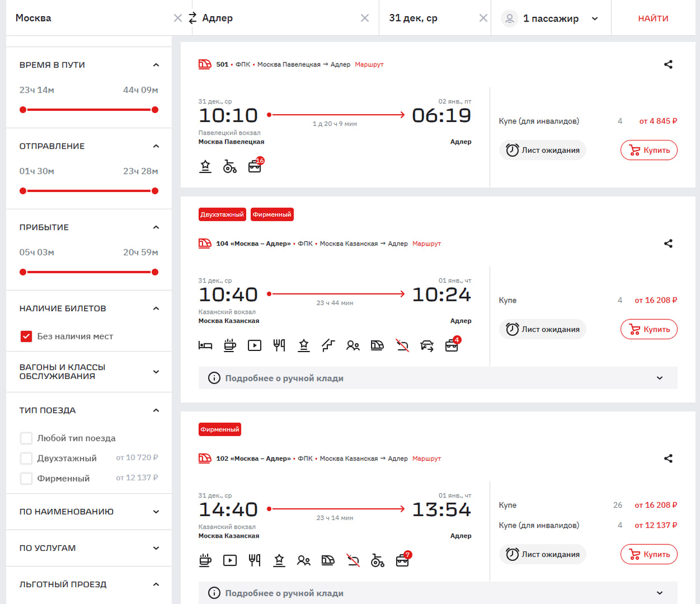Image resolution: width=700 pixels, height=604 pixels.
Task: Click bonus star icon on train 501
Action: tap(205, 167)
